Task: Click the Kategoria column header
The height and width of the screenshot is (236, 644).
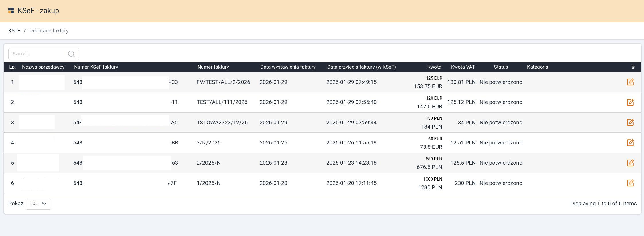Action: click(537, 67)
